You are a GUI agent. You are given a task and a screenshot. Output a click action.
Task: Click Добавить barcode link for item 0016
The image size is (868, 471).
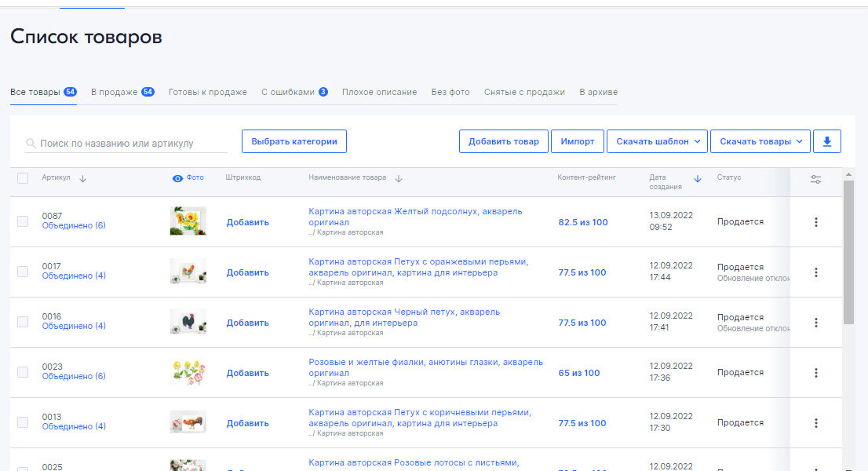[247, 323]
